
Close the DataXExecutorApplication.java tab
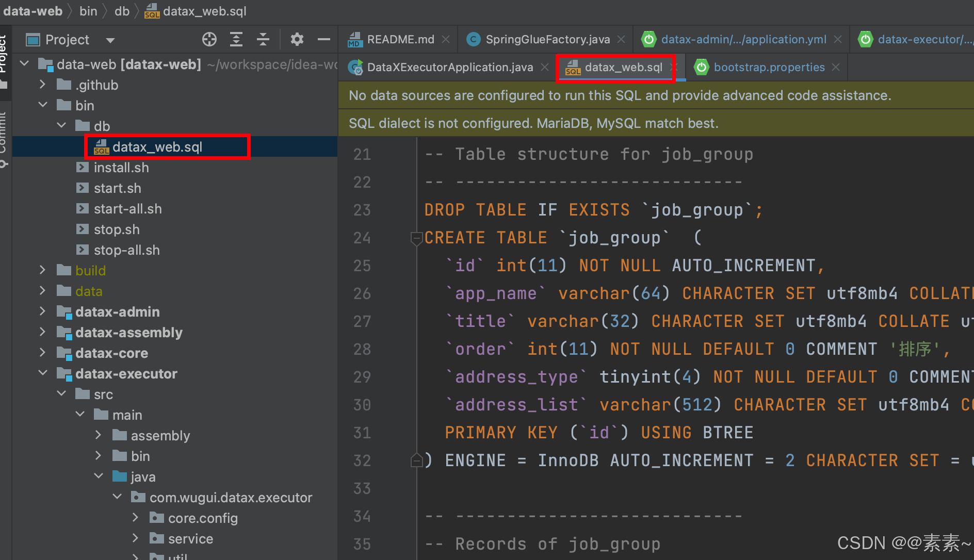coord(545,67)
